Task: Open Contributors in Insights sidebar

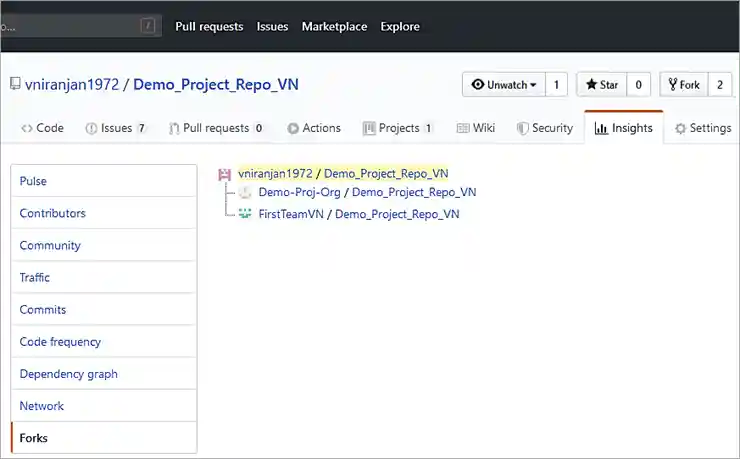Action: point(104,213)
